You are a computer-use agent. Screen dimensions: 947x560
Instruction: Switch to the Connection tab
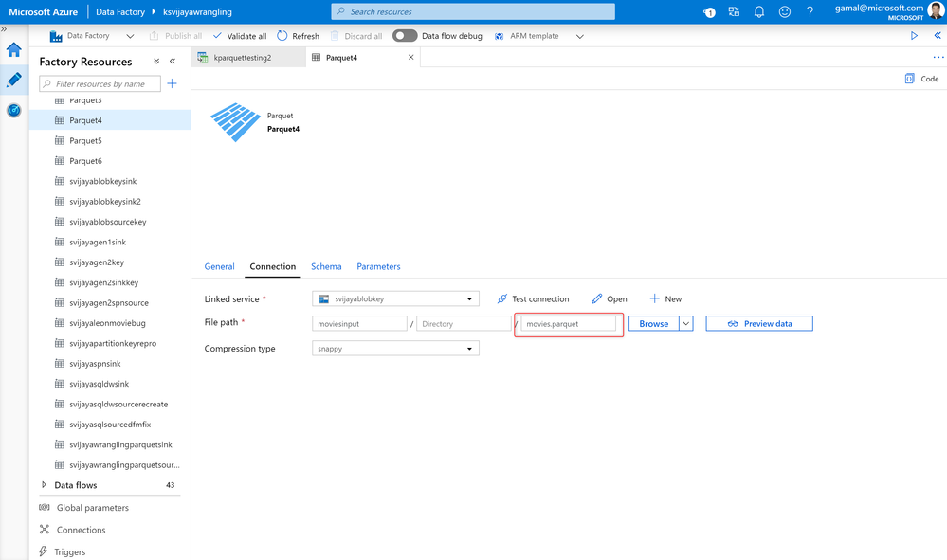pos(273,266)
